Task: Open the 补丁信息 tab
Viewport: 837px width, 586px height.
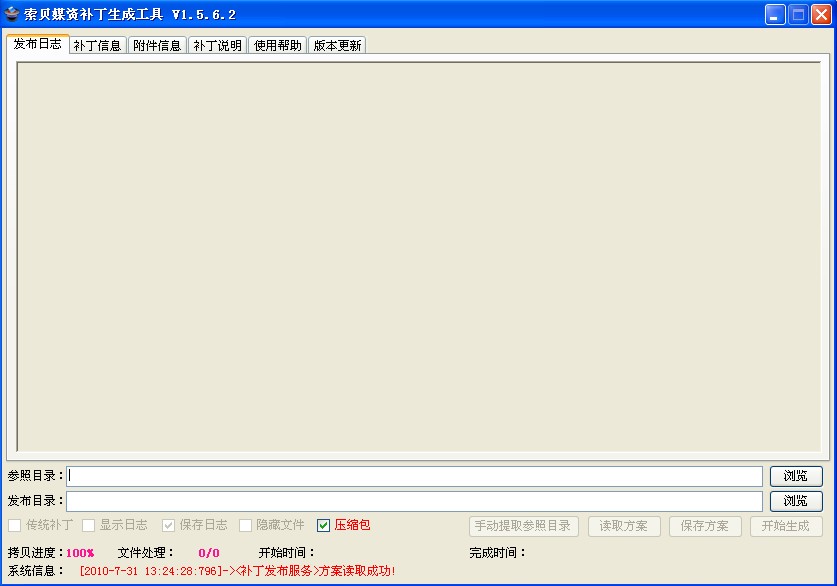Action: pyautogui.click(x=98, y=45)
